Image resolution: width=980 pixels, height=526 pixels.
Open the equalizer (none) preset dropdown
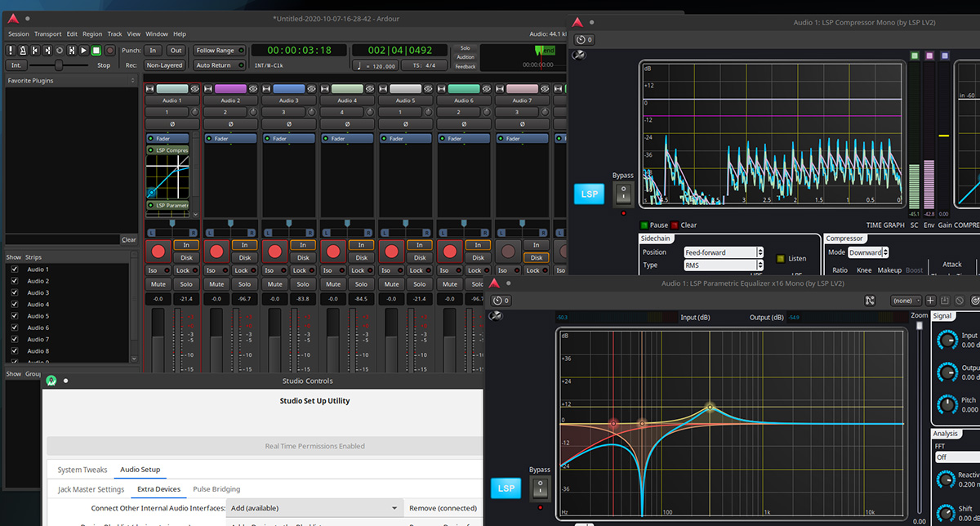coord(905,301)
